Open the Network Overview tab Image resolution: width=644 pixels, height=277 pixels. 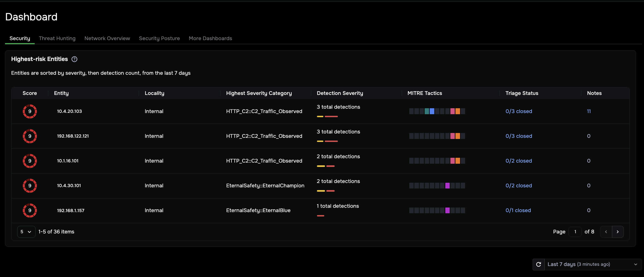pyautogui.click(x=107, y=39)
